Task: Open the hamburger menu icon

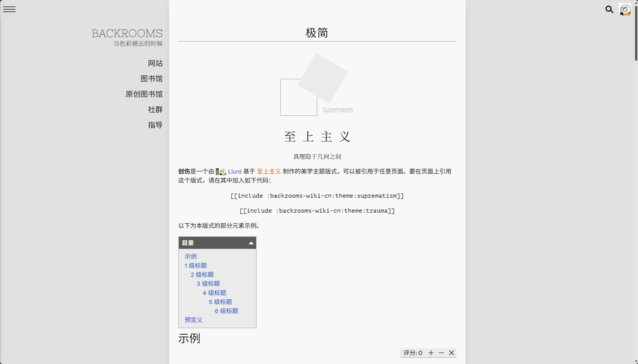Action: (x=9, y=9)
